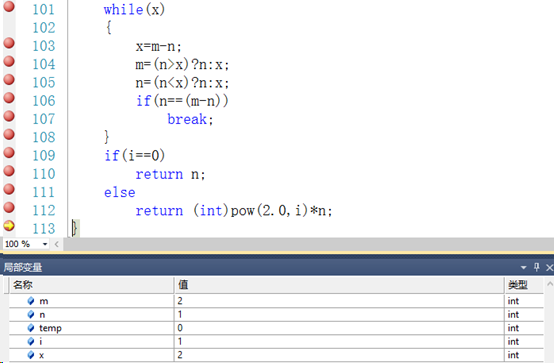Screen dimensions: 554x363
Task: Click the 'else' keyword on line 111
Action: (119, 192)
